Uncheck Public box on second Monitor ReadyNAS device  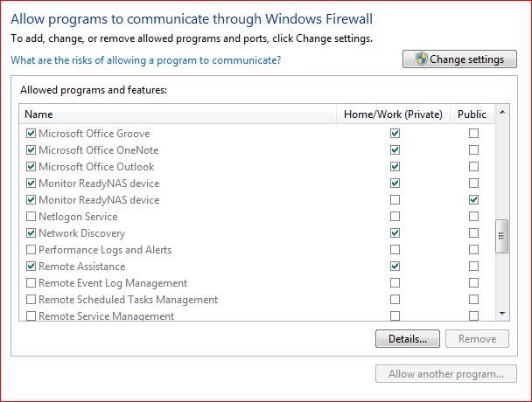473,199
